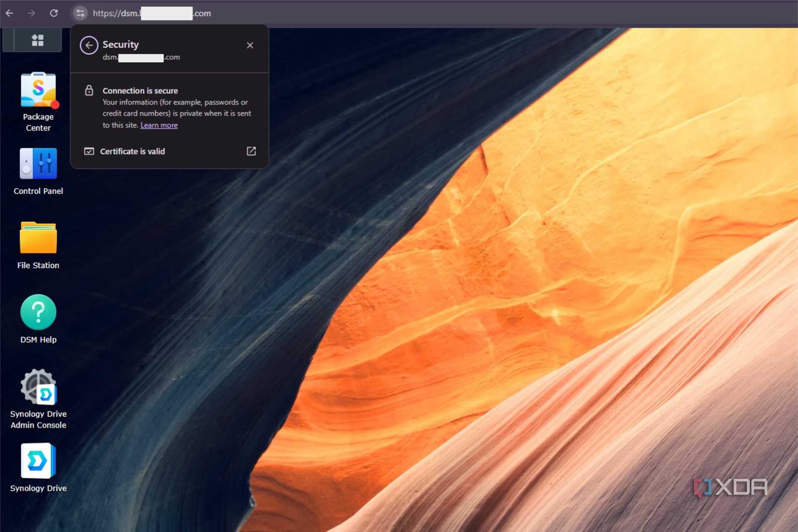This screenshot has width=798, height=532.
Task: Select the Certificate is valid entry
Action: pyautogui.click(x=169, y=151)
